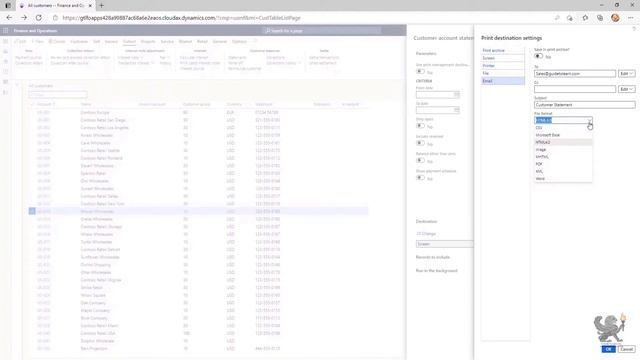
Task: Open Edit dropdown beside the Cc field
Action: pyautogui.click(x=627, y=89)
